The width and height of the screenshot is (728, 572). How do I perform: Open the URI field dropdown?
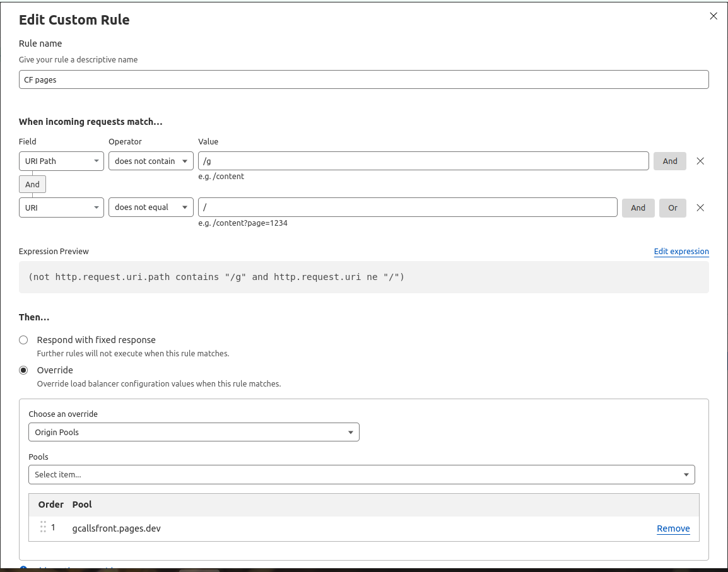pyautogui.click(x=61, y=207)
